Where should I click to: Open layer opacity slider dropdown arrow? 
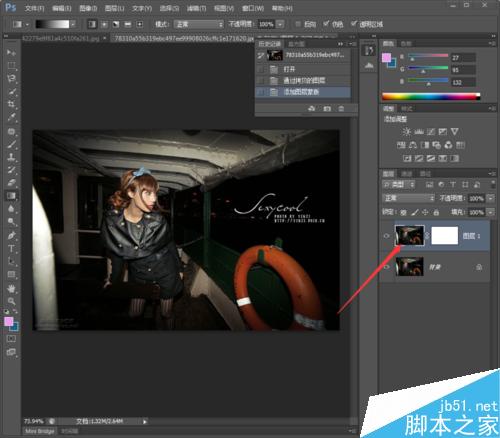pyautogui.click(x=490, y=198)
